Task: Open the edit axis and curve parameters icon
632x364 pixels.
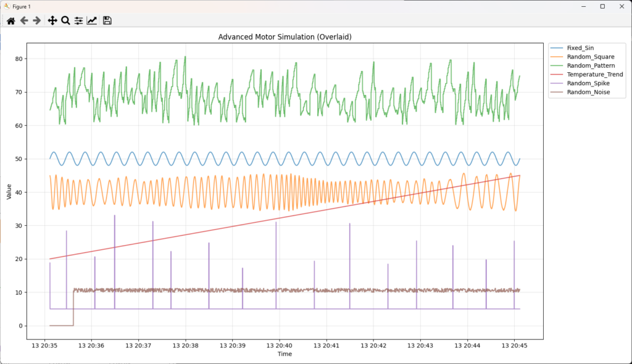Action: click(92, 20)
